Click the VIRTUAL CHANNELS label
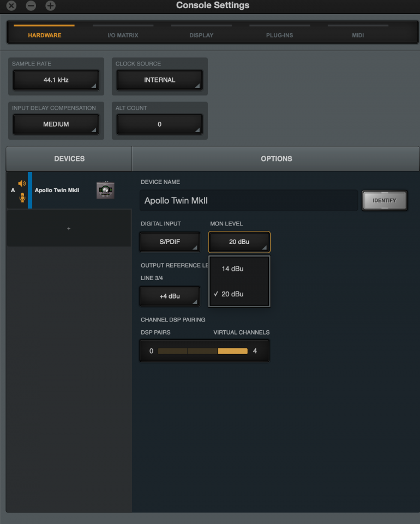This screenshot has height=524, width=420. pos(242,332)
